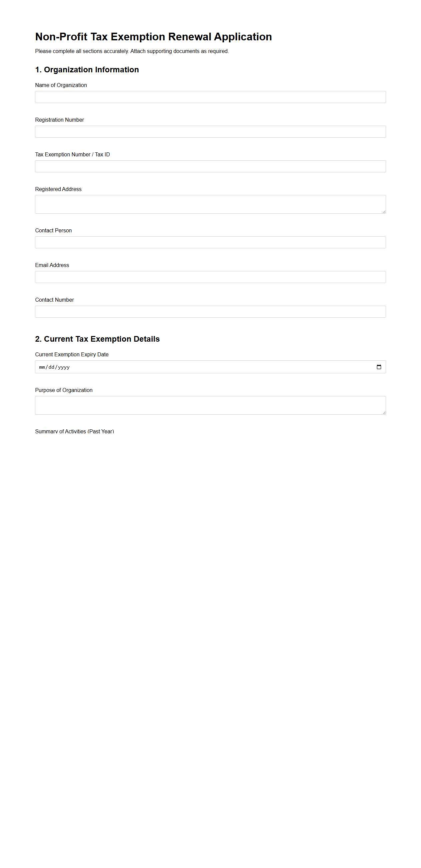Click the Email Address input box
421x868 pixels.
210,277
